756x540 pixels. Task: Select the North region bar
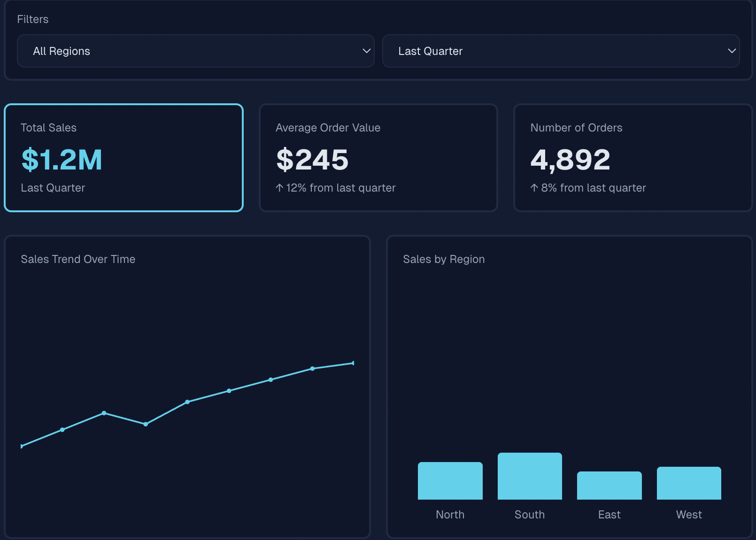450,481
